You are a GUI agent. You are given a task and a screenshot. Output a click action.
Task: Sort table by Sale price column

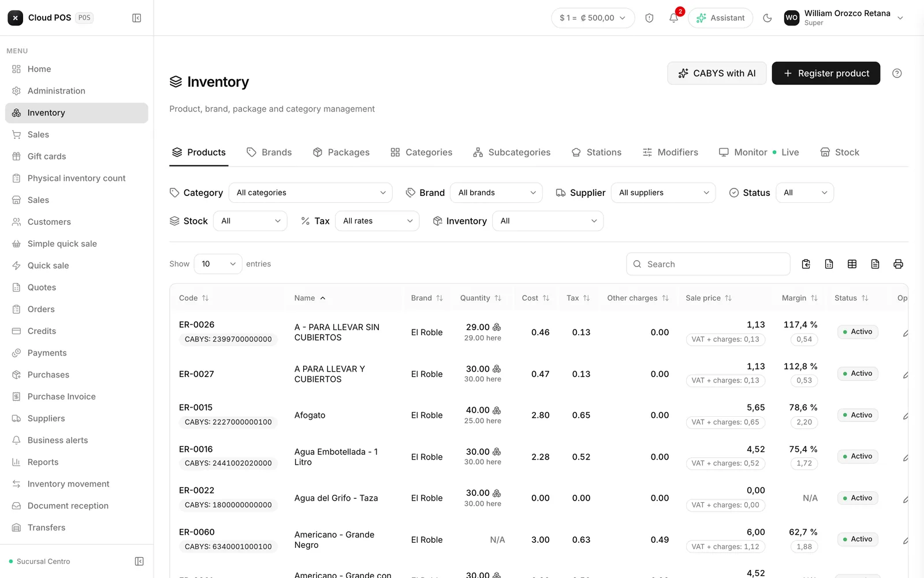[x=709, y=298]
